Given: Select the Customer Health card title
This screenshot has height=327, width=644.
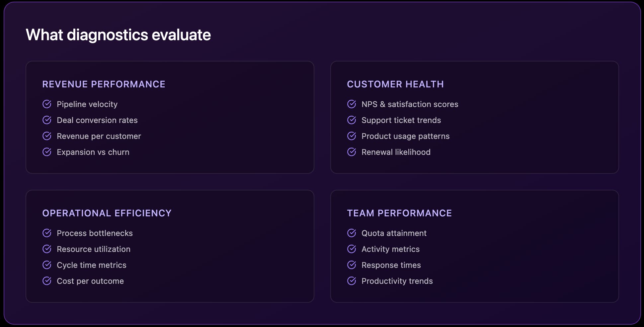Looking at the screenshot, I should 395,84.
